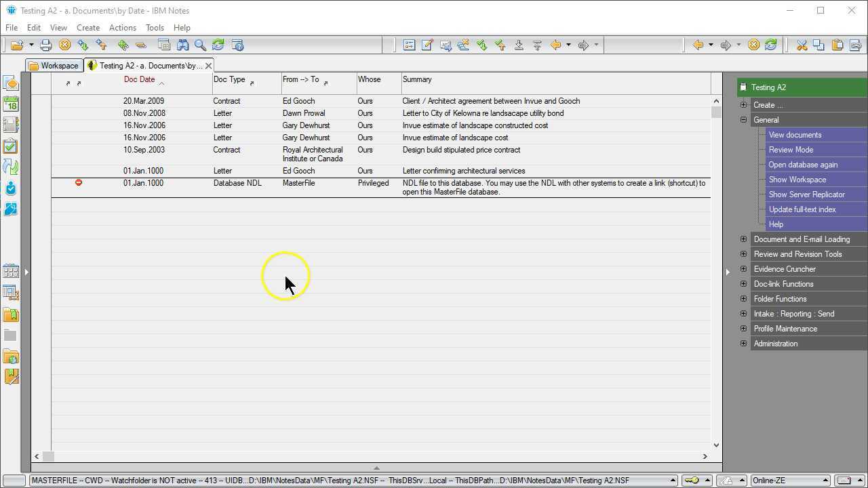This screenshot has height=488, width=868.
Task: Sort by the Doc Date column header
Action: (140, 80)
